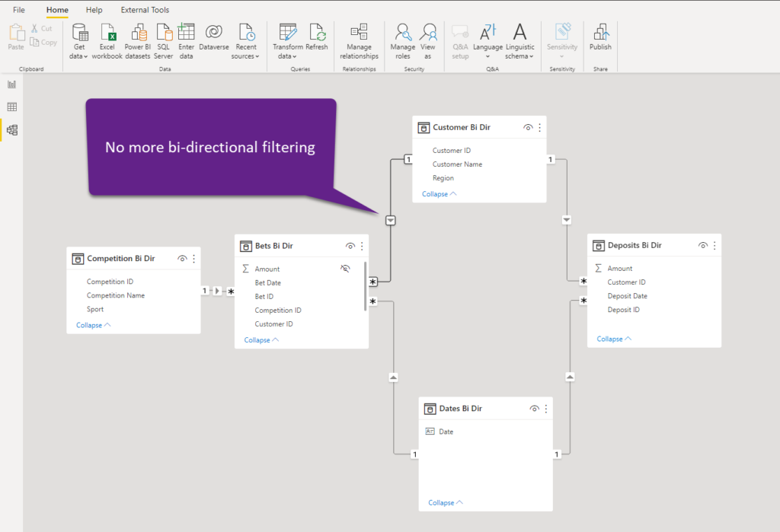Collapse the Dates Bi Dir table
This screenshot has height=532, width=780.
point(446,502)
